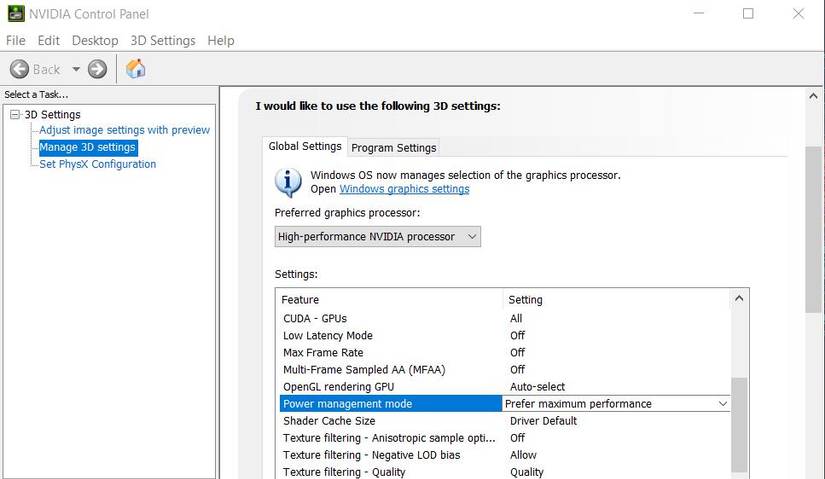Click the NVIDIA logo in title bar
The width and height of the screenshot is (825, 479).
point(12,14)
